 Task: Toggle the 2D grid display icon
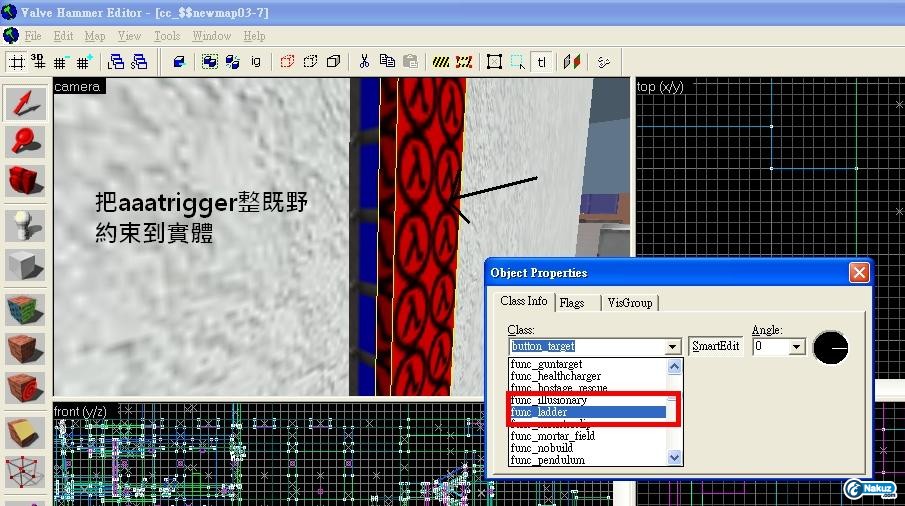pos(17,62)
